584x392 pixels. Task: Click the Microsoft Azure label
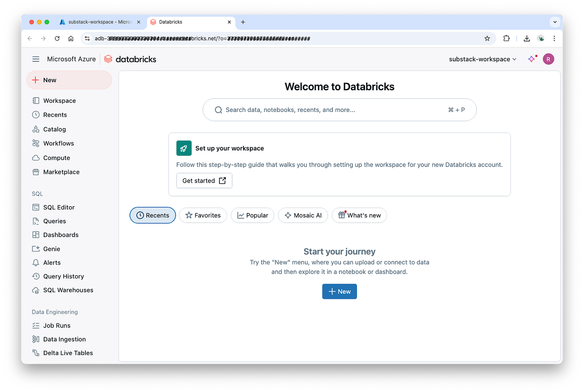pos(71,59)
